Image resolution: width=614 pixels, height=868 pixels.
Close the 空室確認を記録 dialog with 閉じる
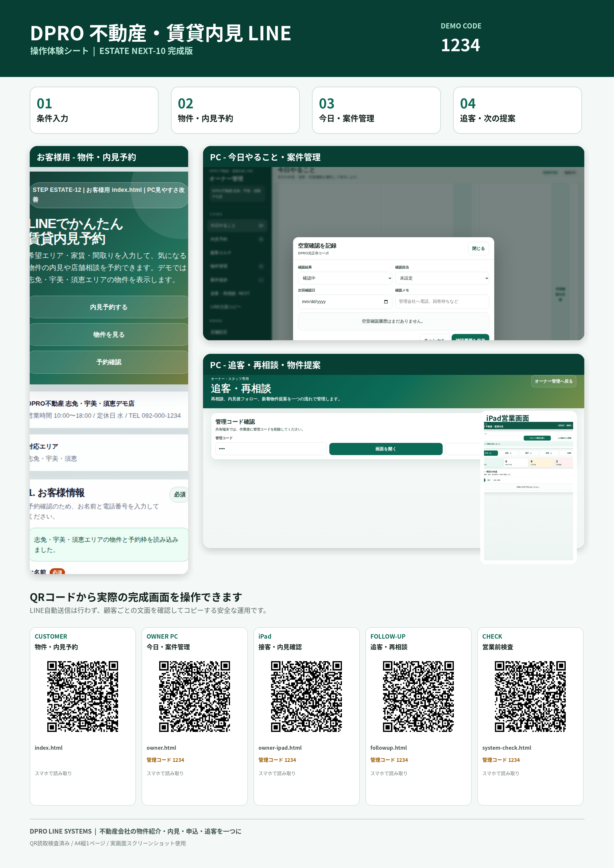(478, 248)
